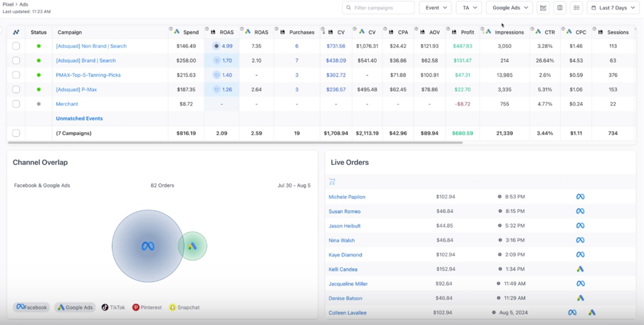Sort by the CPA column header
Viewport: 644px width, 325px height.
point(403,32)
